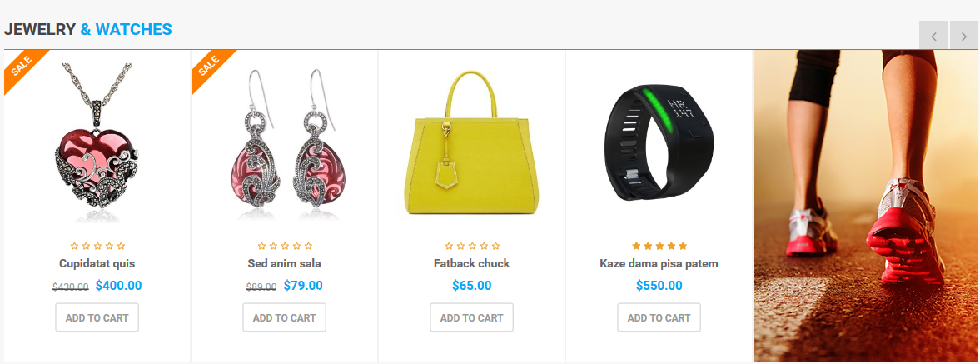Add Cupidatat quis to cart
The image size is (980, 364).
97,317
